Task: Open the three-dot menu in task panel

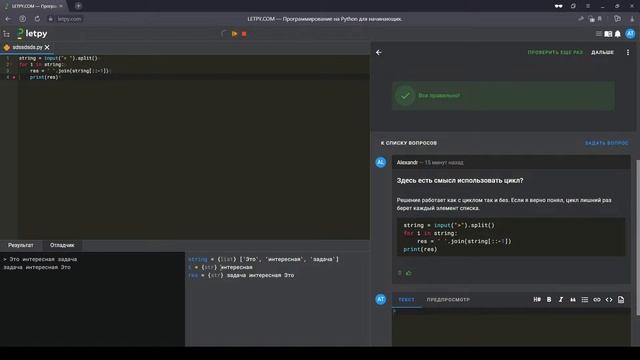Action: click(628, 52)
